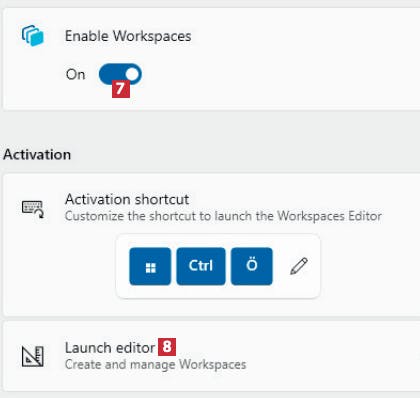The height and width of the screenshot is (398, 420).
Task: Click the red badge numbered 7
Action: 121,89
